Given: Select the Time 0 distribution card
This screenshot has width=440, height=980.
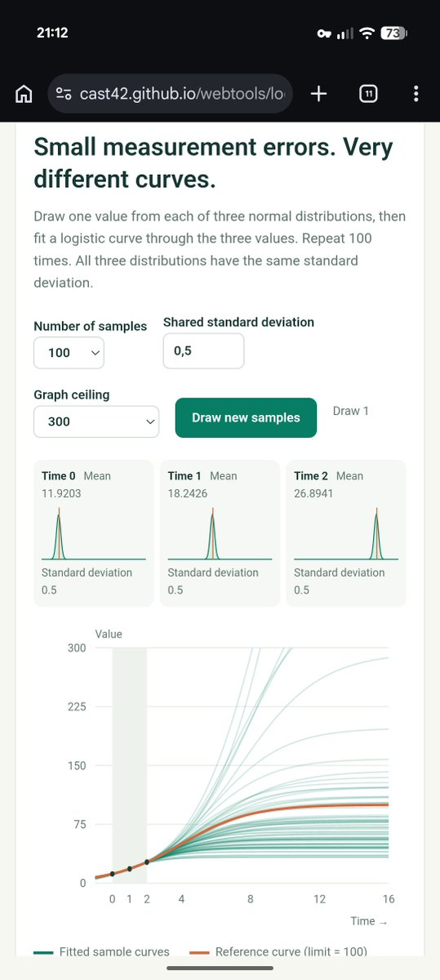Looking at the screenshot, I should click(x=94, y=533).
